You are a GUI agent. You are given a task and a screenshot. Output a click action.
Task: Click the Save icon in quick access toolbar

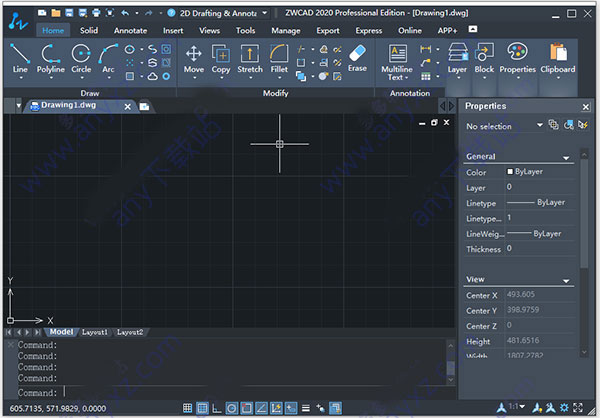coord(69,13)
